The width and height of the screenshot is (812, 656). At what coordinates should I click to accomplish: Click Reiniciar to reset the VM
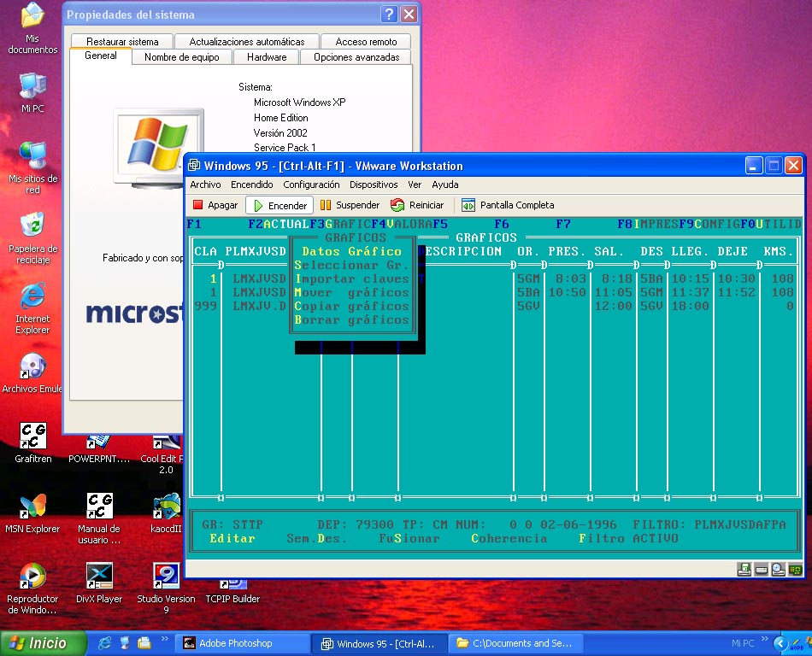point(417,205)
